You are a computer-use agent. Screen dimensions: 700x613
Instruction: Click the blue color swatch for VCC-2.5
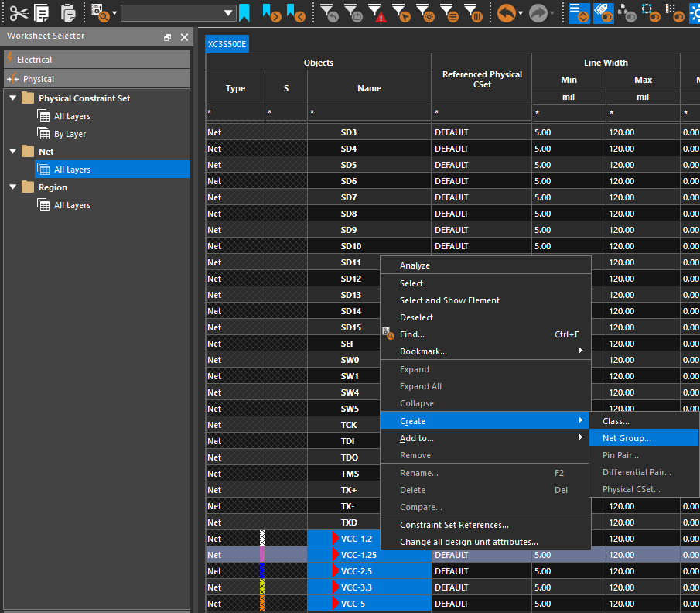click(262, 571)
